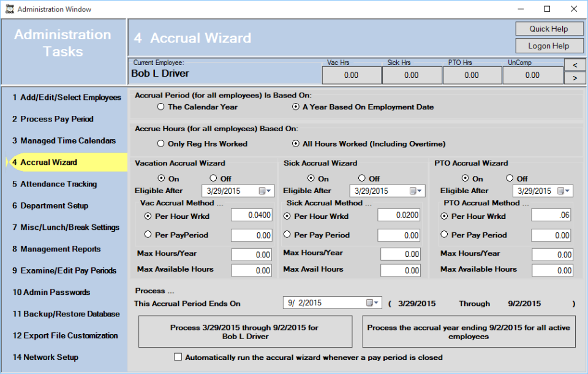Select PTO Per Pay Period method
The width and height of the screenshot is (588, 374).
coord(445,234)
